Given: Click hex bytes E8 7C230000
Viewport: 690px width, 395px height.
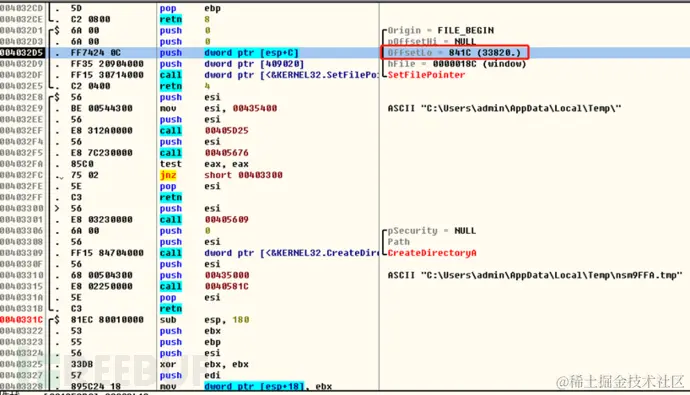Looking at the screenshot, I should pyautogui.click(x=101, y=153).
